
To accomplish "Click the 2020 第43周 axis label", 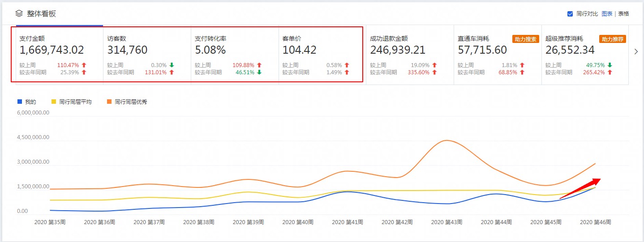I will (447, 222).
